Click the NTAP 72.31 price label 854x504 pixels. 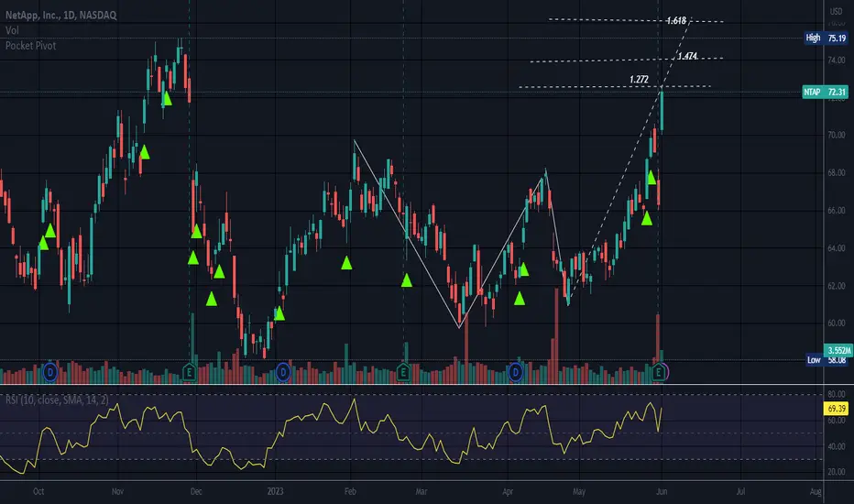tap(825, 92)
